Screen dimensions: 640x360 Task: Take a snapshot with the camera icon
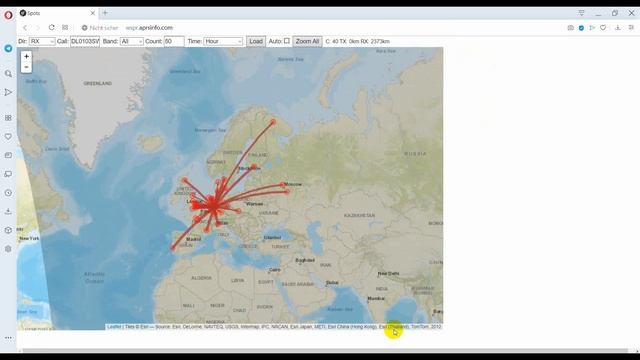[x=571, y=28]
